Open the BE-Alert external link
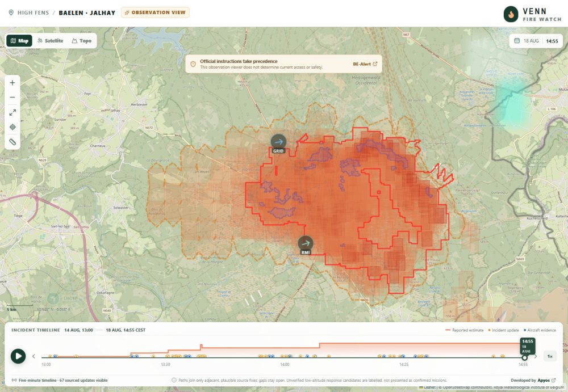568x392 pixels. (x=365, y=64)
